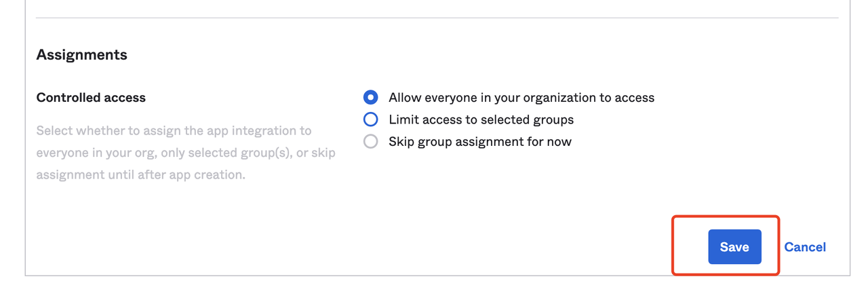Choose the "Limit access to selected groups" radio button

pyautogui.click(x=370, y=119)
